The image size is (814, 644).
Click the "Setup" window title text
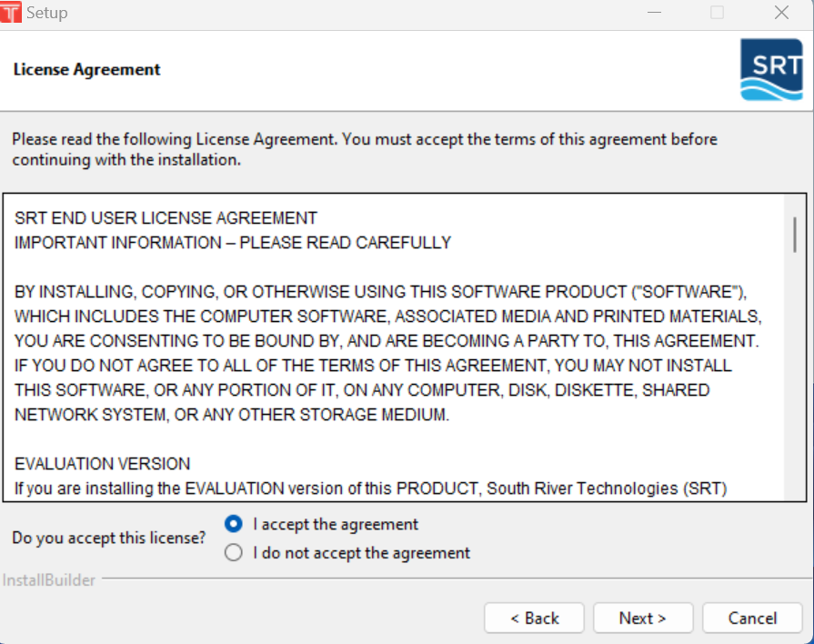tap(47, 13)
